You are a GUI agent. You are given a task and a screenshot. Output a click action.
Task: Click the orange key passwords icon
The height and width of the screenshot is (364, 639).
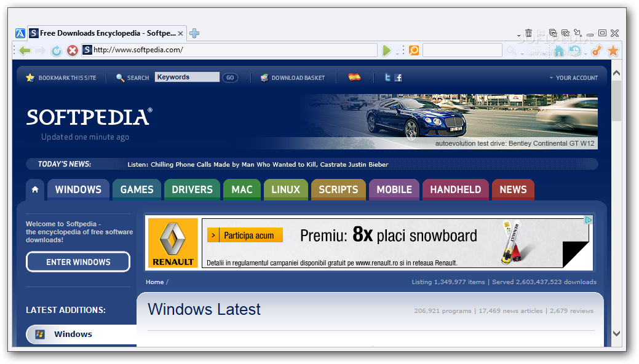pyautogui.click(x=597, y=50)
